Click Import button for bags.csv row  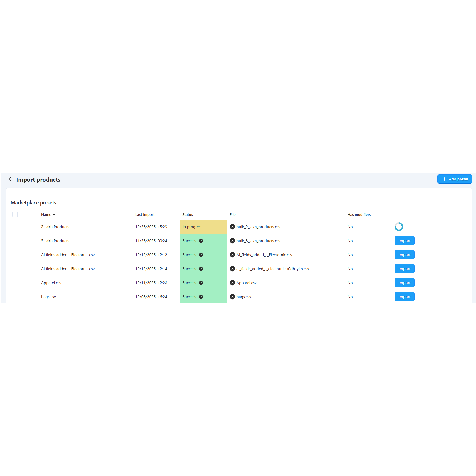(404, 297)
